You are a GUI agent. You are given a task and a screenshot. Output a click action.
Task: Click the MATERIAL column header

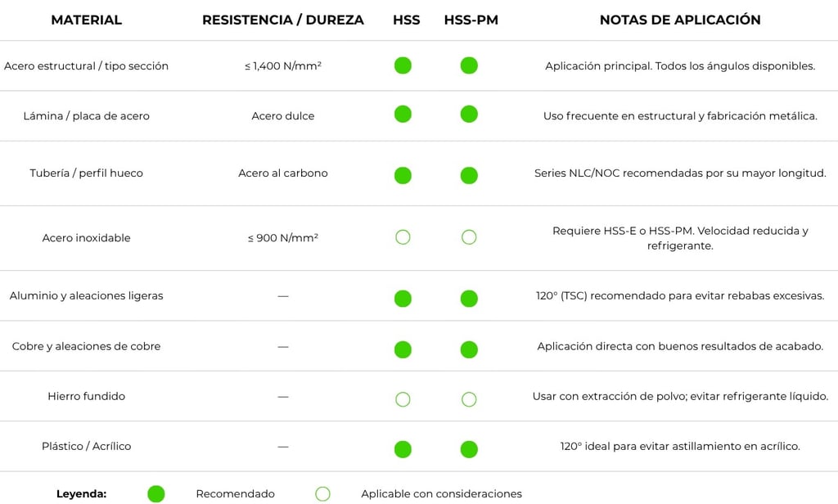click(87, 20)
